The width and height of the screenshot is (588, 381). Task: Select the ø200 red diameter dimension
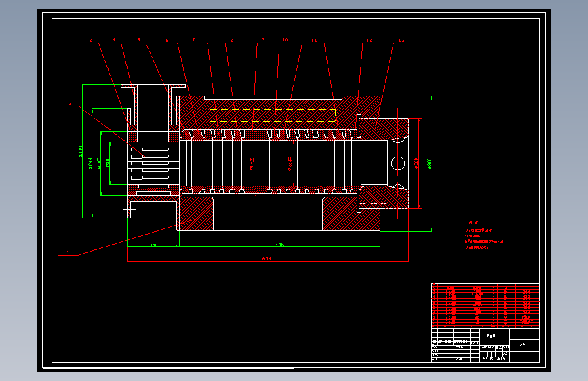click(x=416, y=163)
